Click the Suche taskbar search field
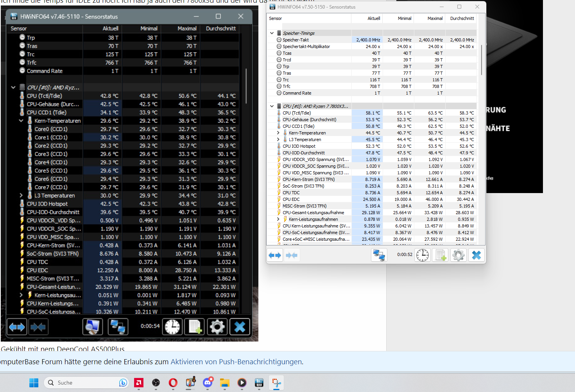This screenshot has width=575, height=392. 86,383
